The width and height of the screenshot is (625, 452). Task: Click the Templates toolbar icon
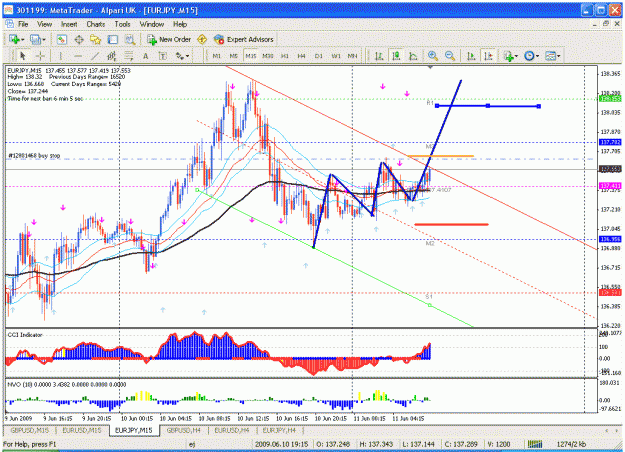pyautogui.click(x=550, y=56)
